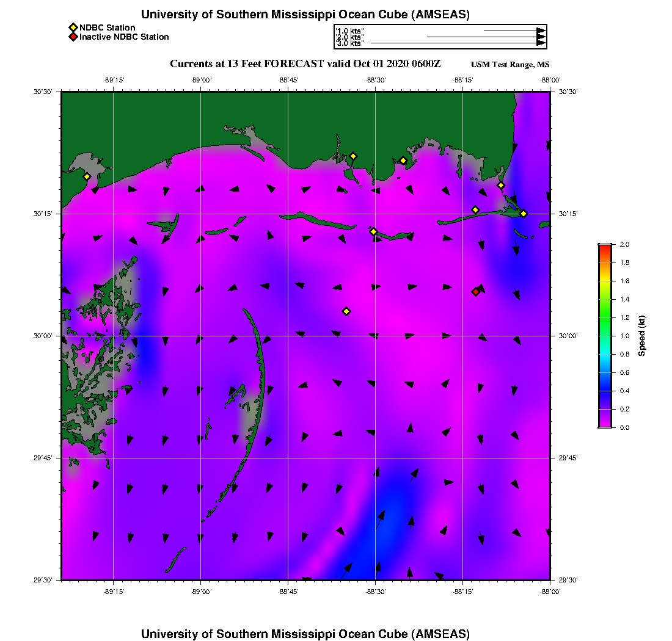
Task: Click the red inactive NDBC station marker on map
Action: pyautogui.click(x=476, y=292)
